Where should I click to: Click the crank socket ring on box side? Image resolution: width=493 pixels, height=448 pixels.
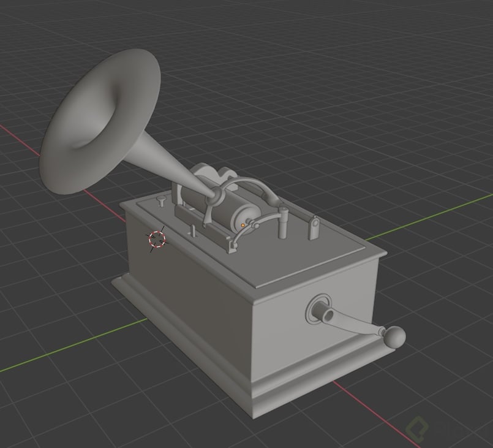[x=318, y=309]
